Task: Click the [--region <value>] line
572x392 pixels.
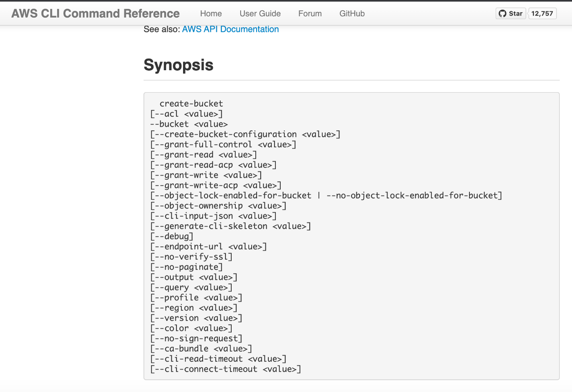Action: (194, 308)
